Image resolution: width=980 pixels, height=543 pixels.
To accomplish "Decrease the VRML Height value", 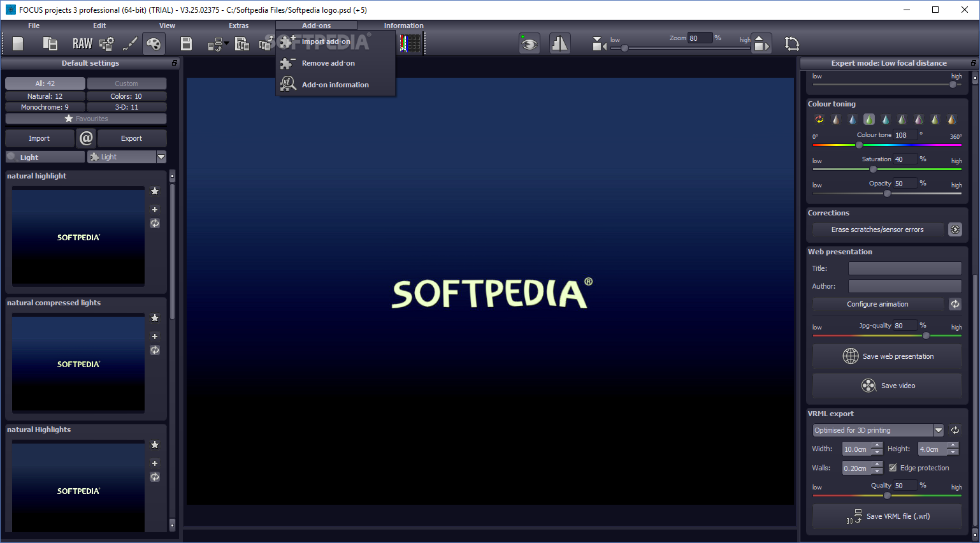I will coord(953,452).
